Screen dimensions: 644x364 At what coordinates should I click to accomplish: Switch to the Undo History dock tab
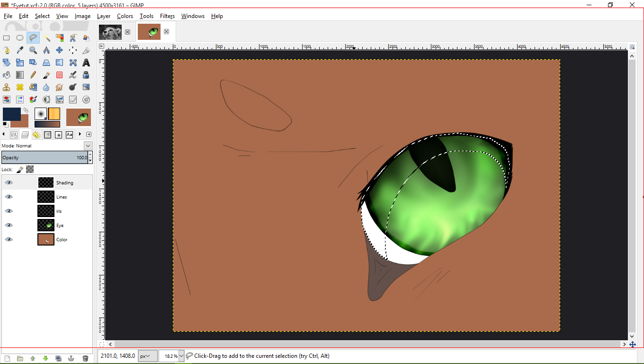coord(36,135)
